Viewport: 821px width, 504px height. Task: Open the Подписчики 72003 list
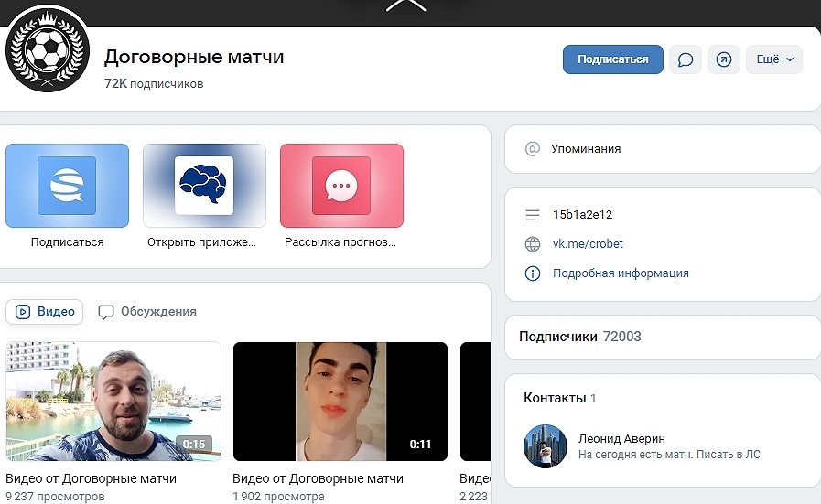point(580,337)
